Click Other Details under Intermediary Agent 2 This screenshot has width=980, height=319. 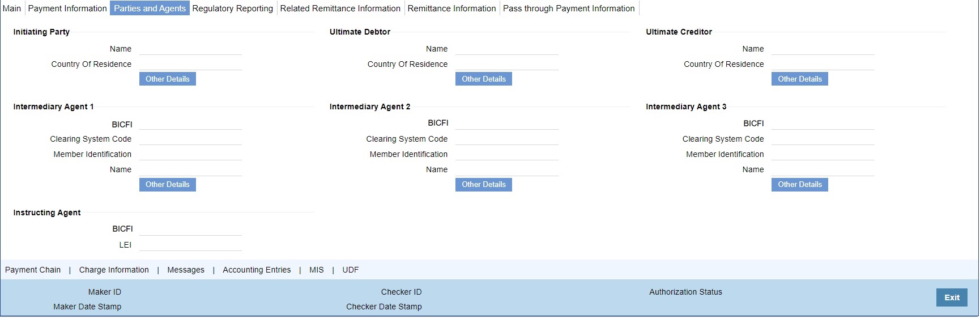484,184
